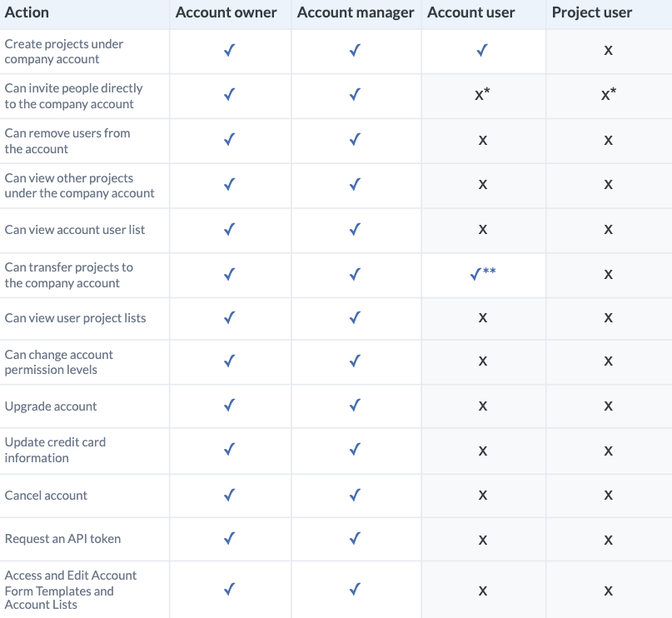The width and height of the screenshot is (672, 618).
Task: Click the X for Project user in Cancel account row
Action: coord(608,495)
